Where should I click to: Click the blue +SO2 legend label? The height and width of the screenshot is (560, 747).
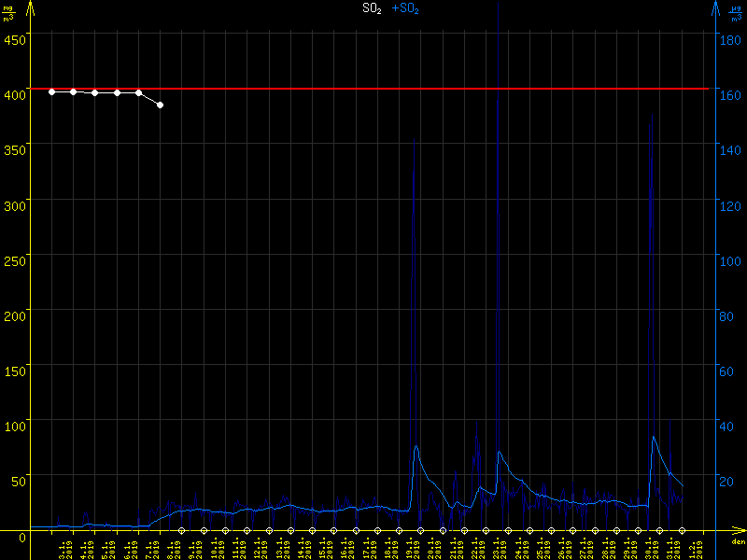pos(405,9)
